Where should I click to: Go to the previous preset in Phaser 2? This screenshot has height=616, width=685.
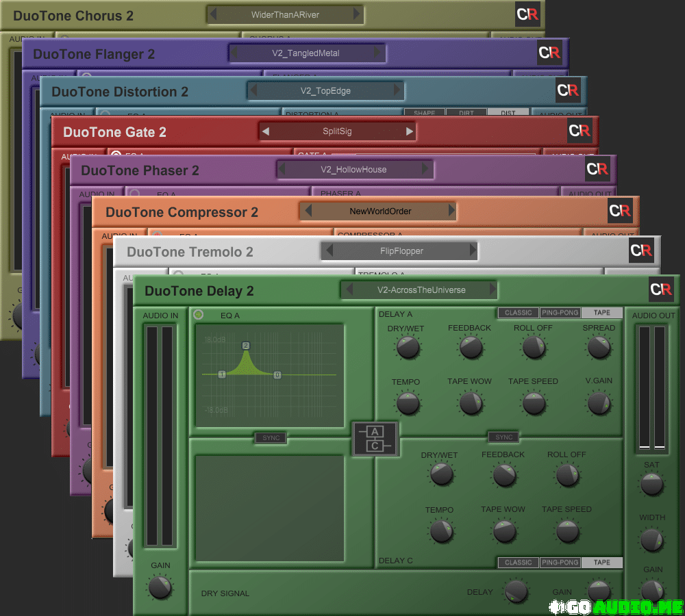coord(282,169)
